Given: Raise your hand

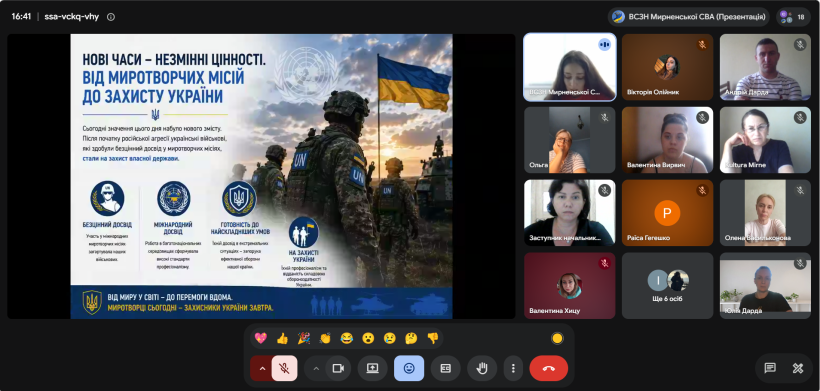Looking at the screenshot, I should (482, 369).
